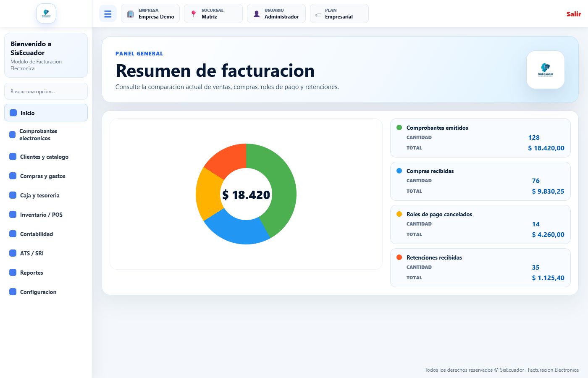This screenshot has width=588, height=378.
Task: Click the Salir logout link
Action: point(574,14)
